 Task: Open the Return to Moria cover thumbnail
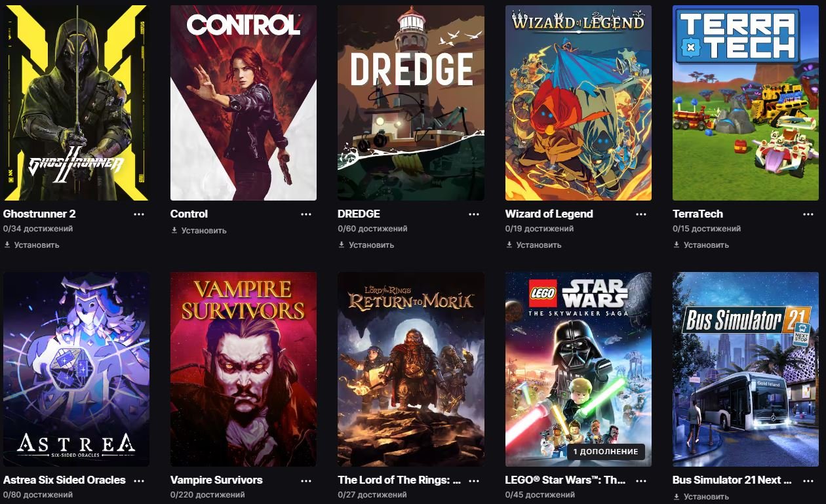(x=411, y=369)
